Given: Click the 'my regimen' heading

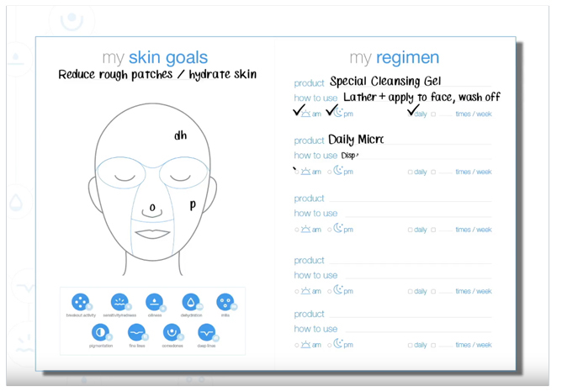Looking at the screenshot, I should point(395,57).
